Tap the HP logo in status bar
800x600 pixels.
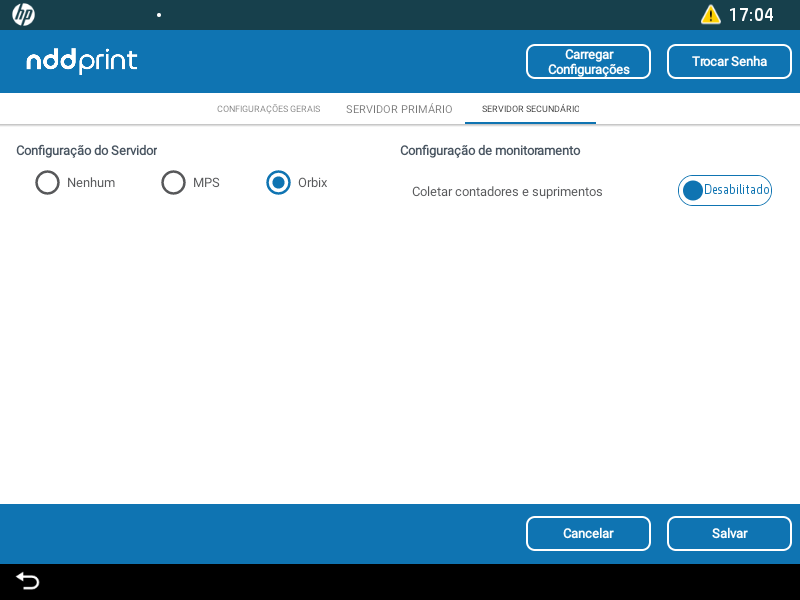(x=23, y=15)
